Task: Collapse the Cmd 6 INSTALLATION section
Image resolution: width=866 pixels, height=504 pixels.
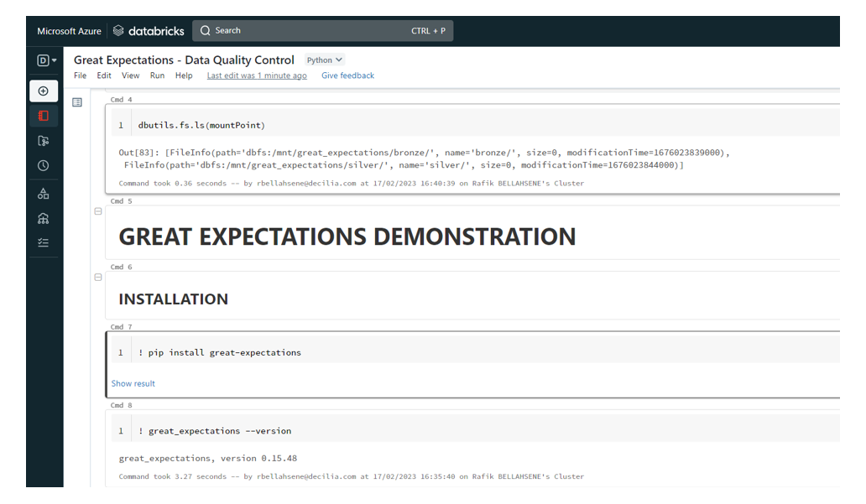Action: click(x=98, y=277)
